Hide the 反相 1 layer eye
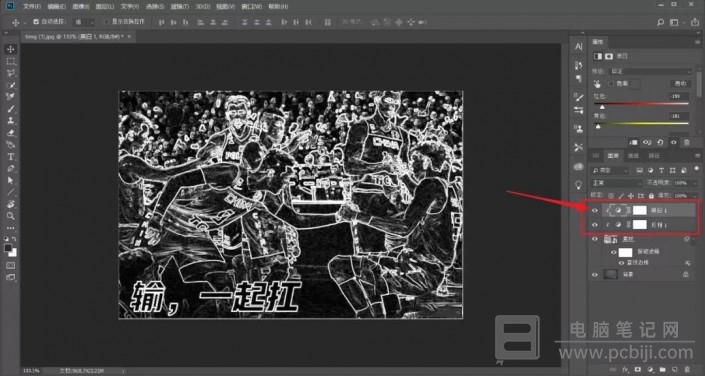This screenshot has width=705, height=376. click(x=595, y=224)
